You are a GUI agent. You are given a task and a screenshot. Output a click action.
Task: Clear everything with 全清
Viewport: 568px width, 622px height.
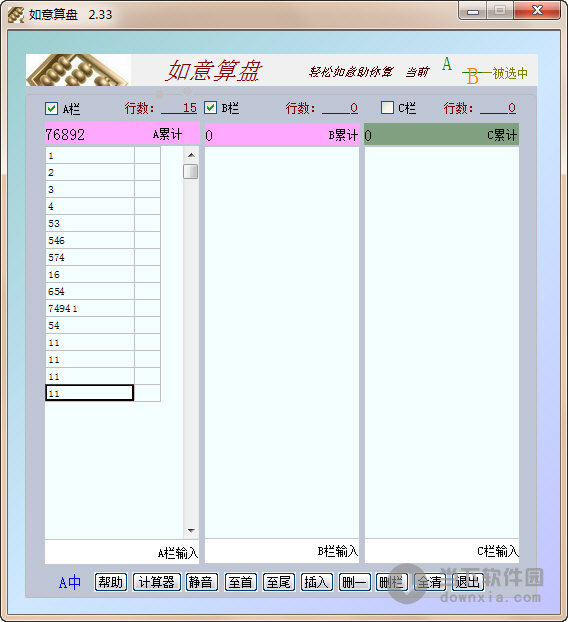(x=430, y=582)
